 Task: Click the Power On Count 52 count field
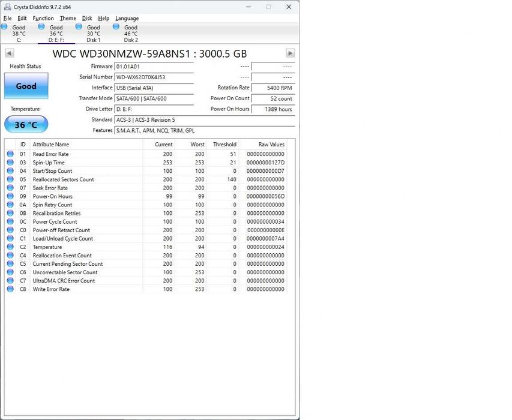(273, 98)
